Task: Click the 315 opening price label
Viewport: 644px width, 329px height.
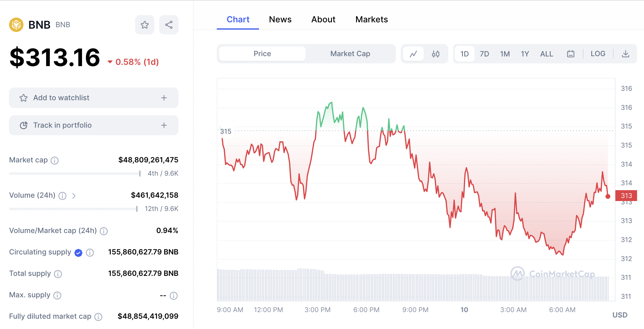Action: (226, 131)
